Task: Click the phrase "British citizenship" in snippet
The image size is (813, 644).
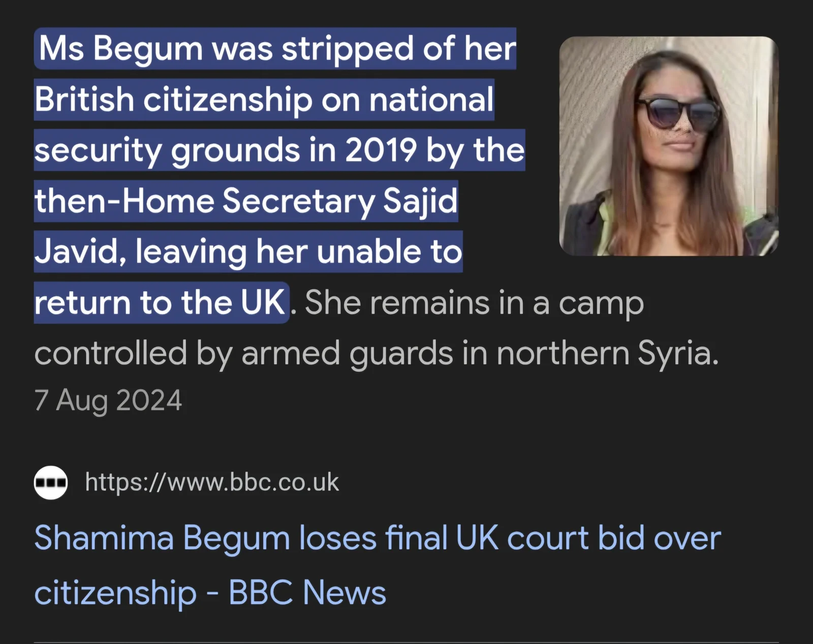Action: click(x=173, y=100)
